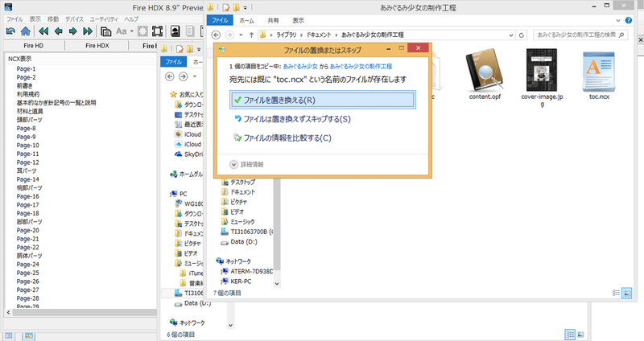Select 材料と道具 in NCX list
This screenshot has height=341, width=644.
tap(30, 111)
